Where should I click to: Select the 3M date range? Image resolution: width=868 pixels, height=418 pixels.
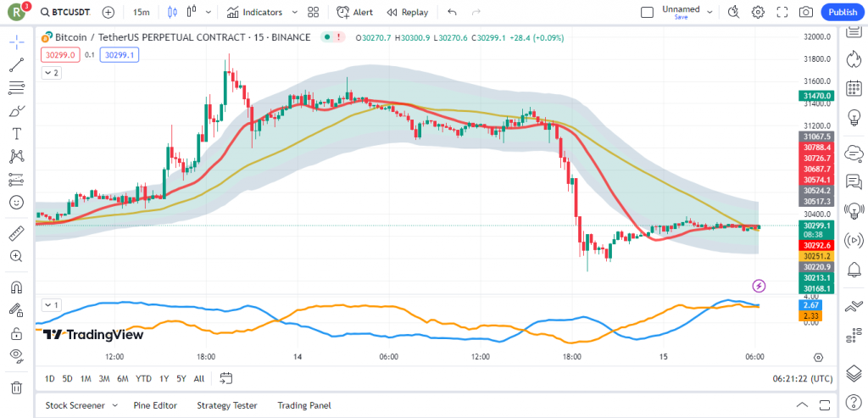point(104,379)
